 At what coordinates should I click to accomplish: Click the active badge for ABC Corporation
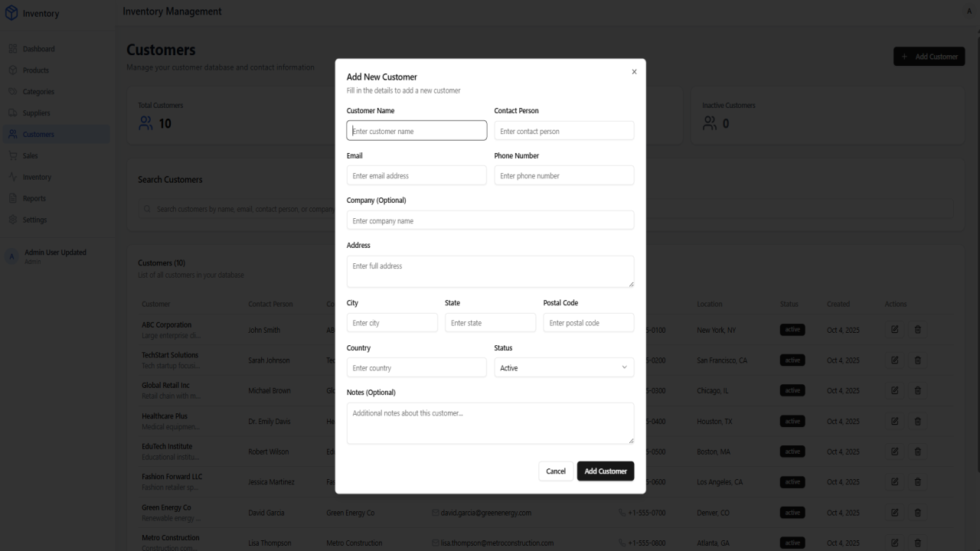[792, 330]
